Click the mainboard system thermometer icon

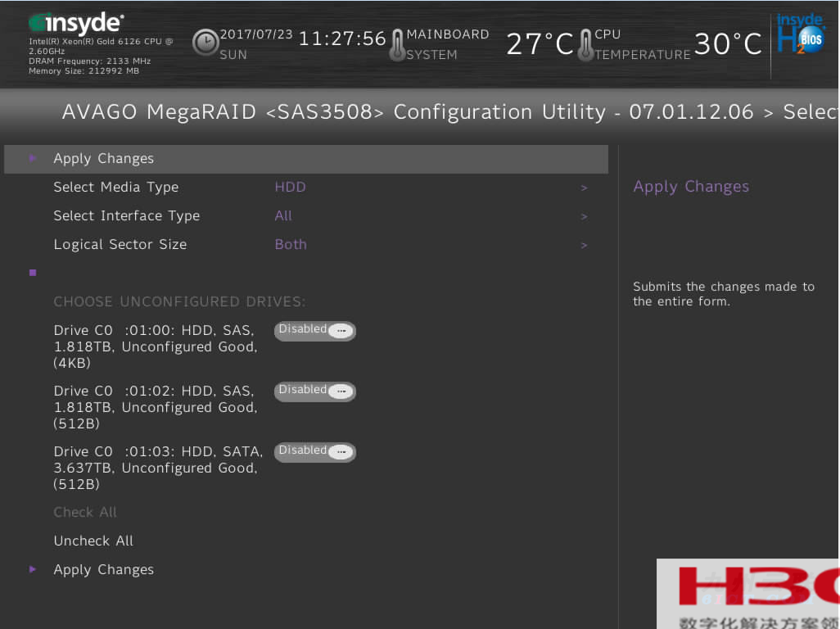[x=397, y=45]
